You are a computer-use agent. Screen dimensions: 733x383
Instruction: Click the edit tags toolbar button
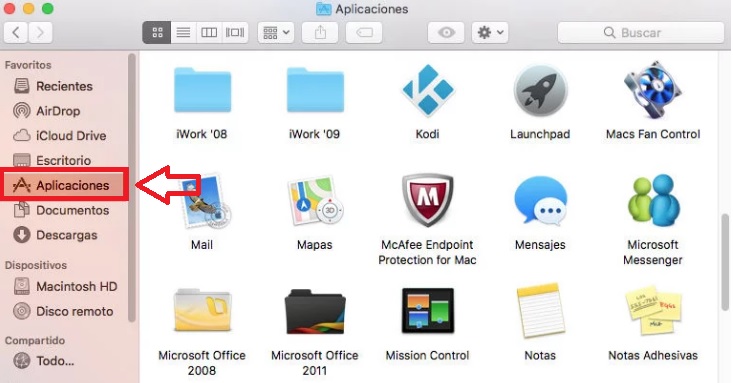[364, 33]
